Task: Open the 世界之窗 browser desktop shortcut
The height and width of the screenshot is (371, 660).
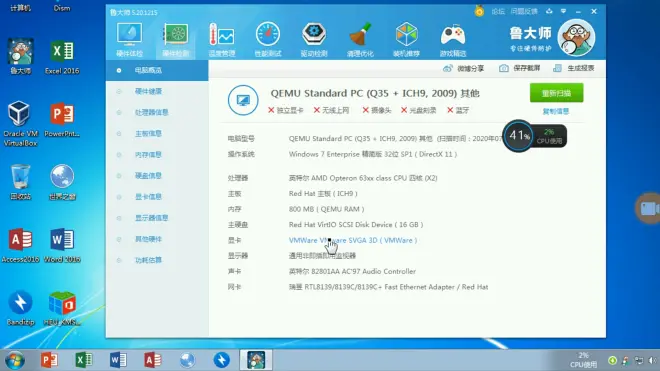Action: (x=62, y=182)
